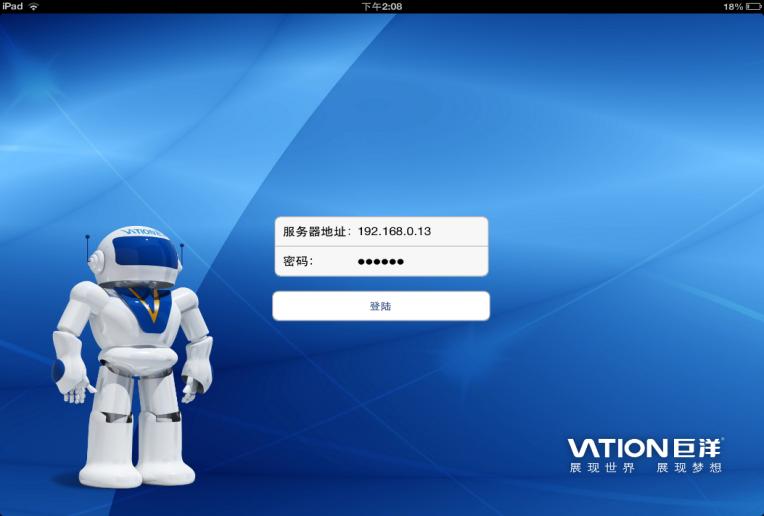This screenshot has height=516, width=764.
Task: Click the 密码 label text
Action: click(297, 261)
